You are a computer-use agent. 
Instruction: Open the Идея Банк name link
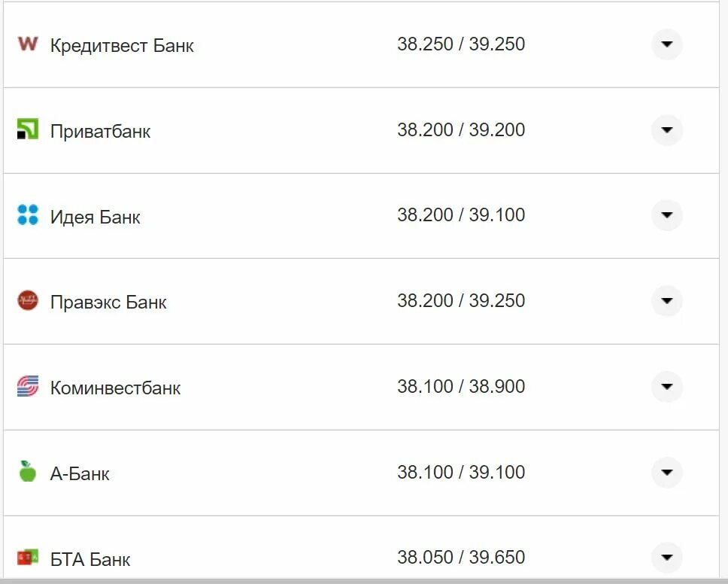pyautogui.click(x=96, y=217)
